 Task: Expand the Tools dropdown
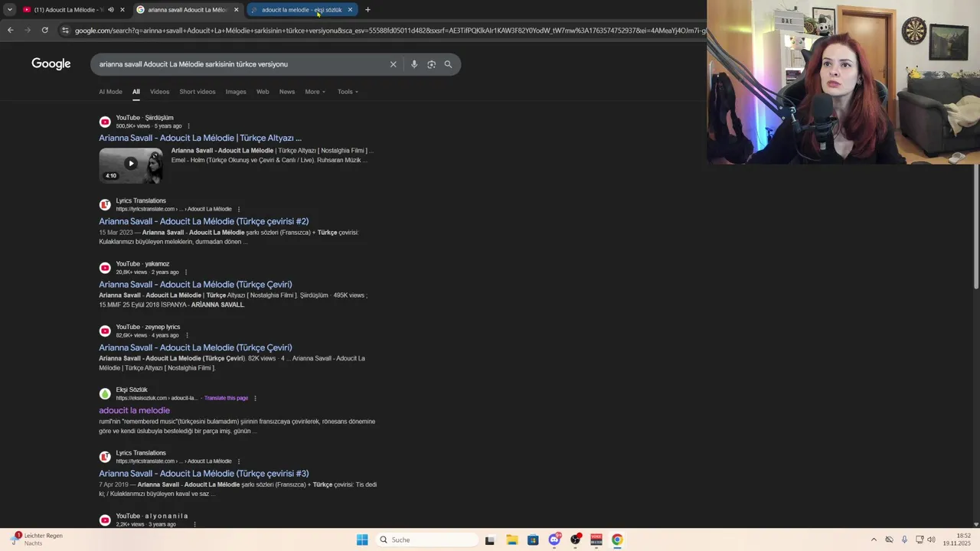pos(348,92)
